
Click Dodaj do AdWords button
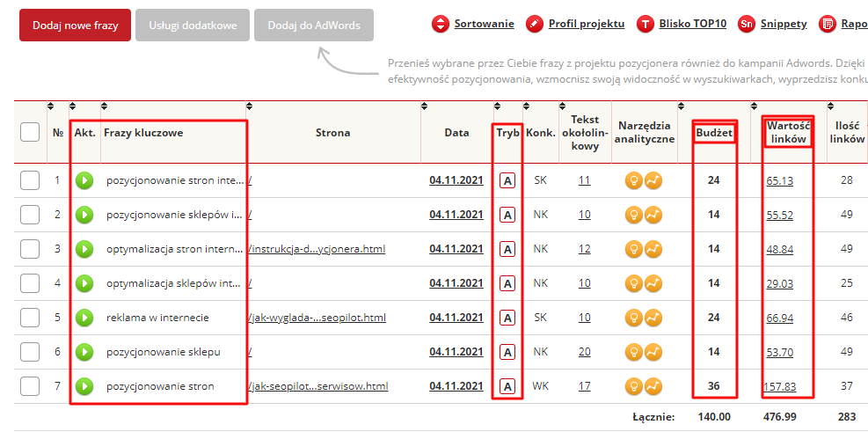point(314,26)
